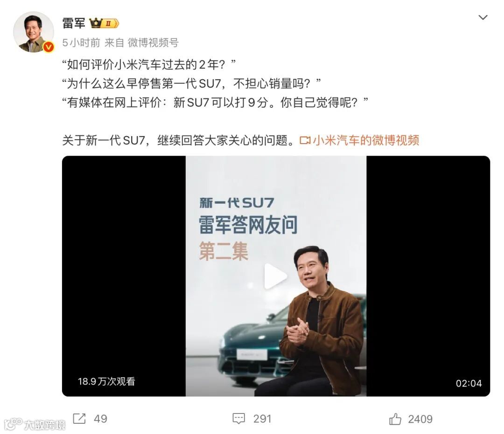
Task: Click the 5小时前 post timestamp
Action: click(81, 42)
